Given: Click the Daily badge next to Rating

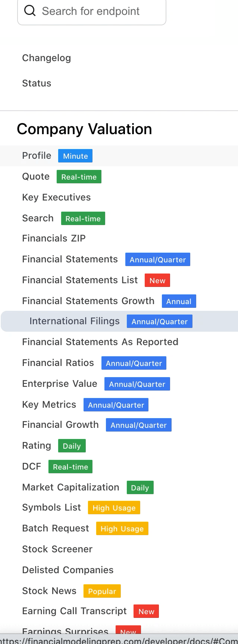Looking at the screenshot, I should click(72, 446).
